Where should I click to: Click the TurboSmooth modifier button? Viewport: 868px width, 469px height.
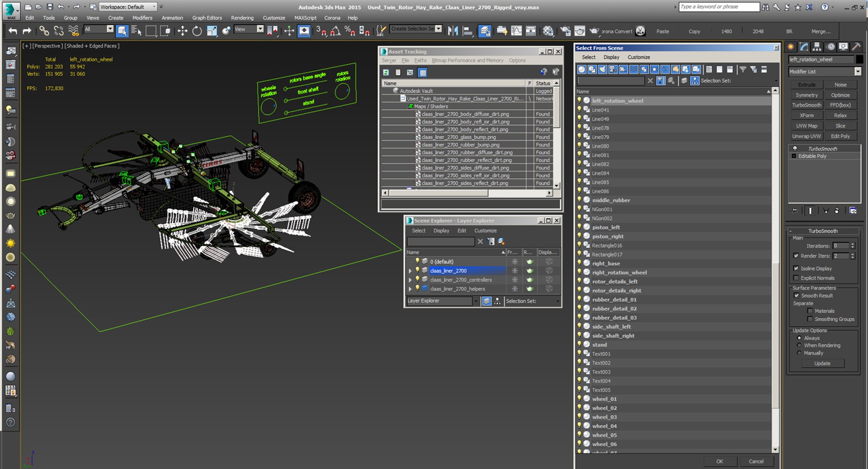pos(807,105)
